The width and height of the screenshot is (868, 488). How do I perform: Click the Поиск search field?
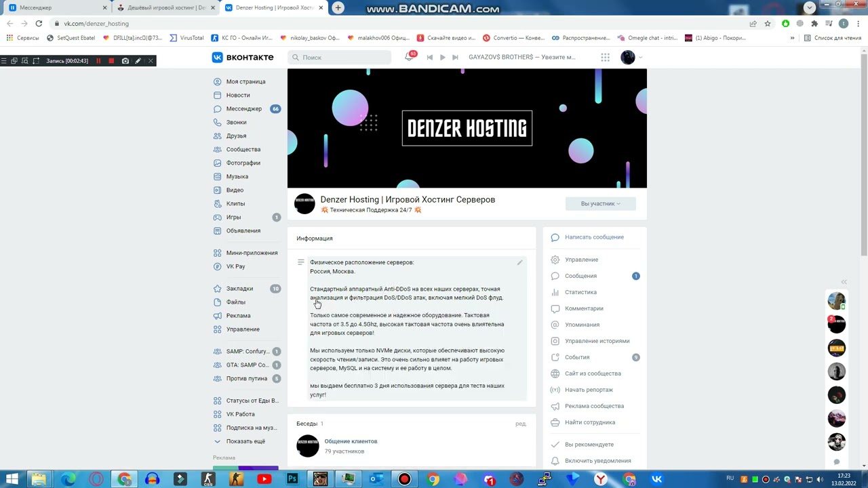[339, 58]
